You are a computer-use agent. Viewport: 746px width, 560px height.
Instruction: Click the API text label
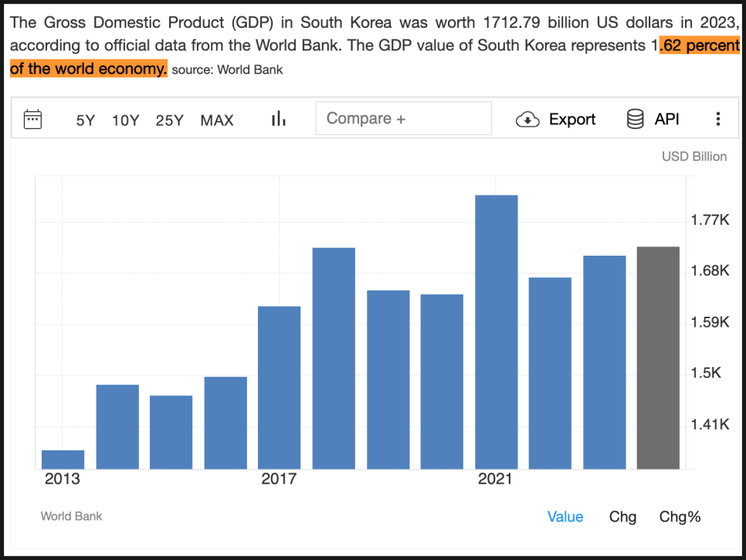pos(666,119)
